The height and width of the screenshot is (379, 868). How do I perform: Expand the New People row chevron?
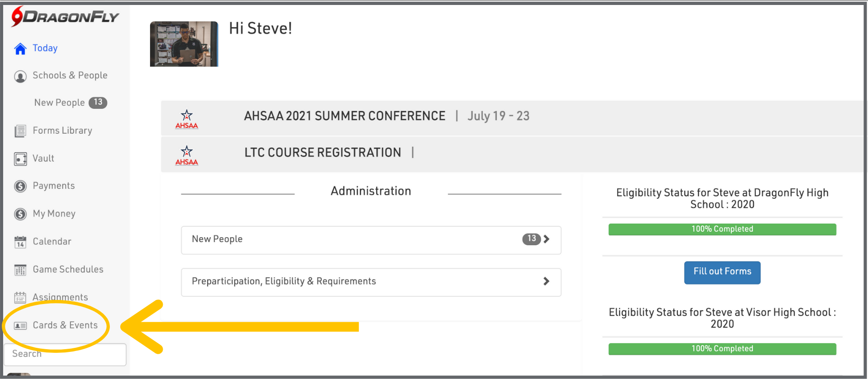[x=546, y=239]
